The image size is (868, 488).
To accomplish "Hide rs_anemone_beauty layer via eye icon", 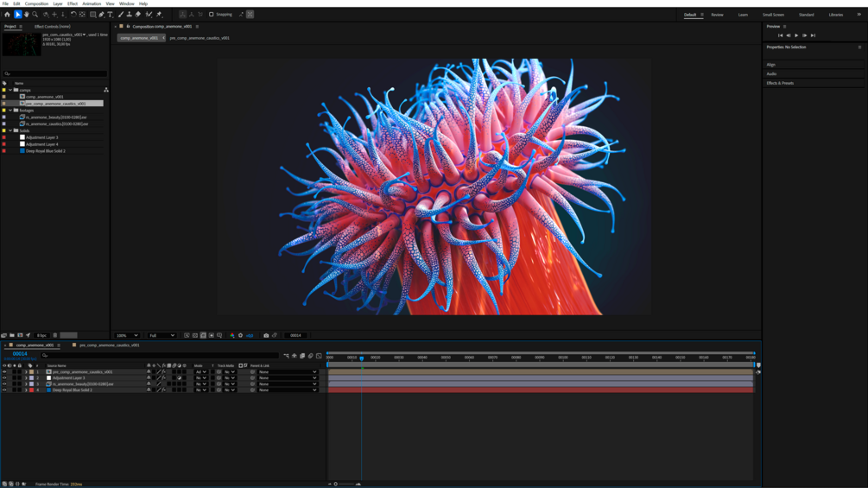I will pos(4,384).
